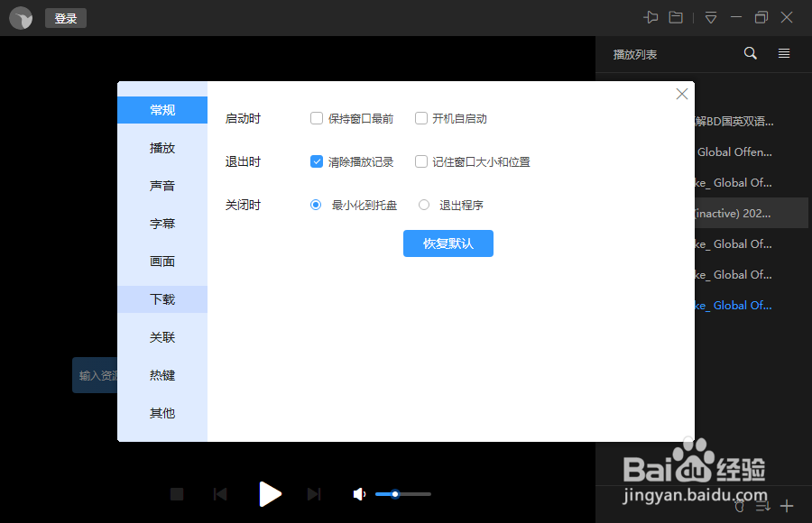
Task: Select playlist item Global Offen...
Action: click(x=734, y=151)
